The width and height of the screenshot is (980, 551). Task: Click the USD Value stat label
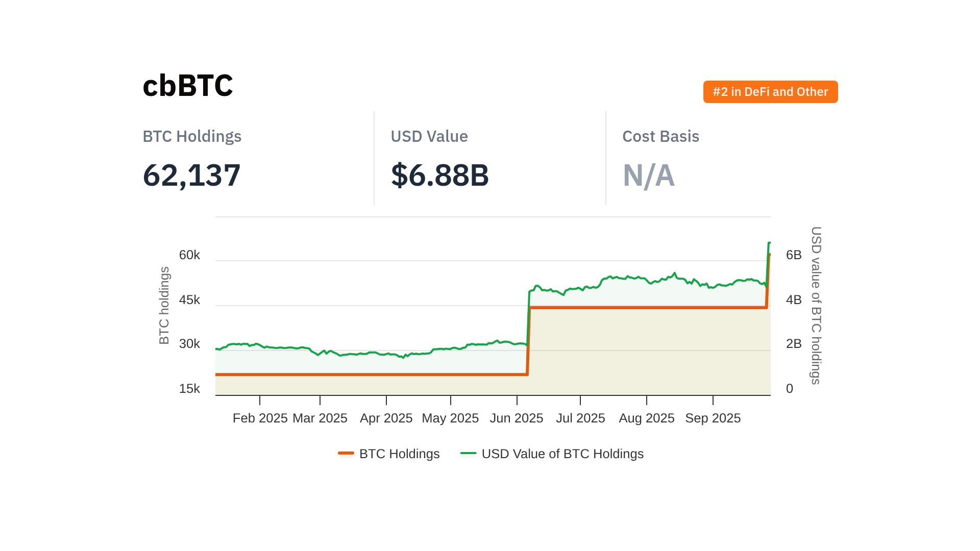point(429,136)
